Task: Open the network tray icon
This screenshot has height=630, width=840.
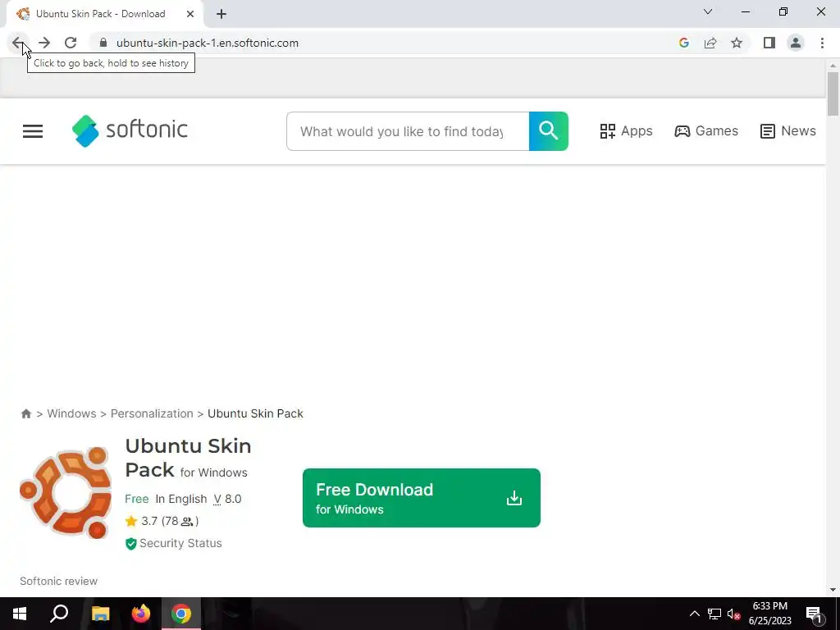Action: tap(714, 614)
